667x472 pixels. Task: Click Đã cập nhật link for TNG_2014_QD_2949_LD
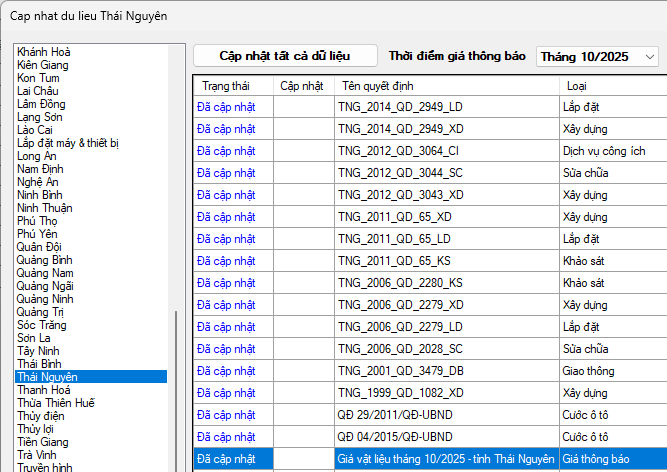click(x=227, y=107)
